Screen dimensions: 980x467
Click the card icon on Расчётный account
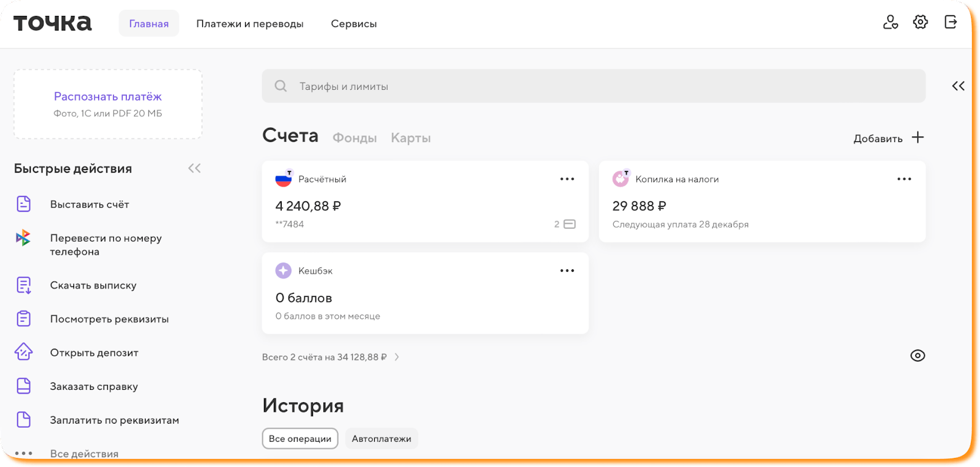[569, 225]
